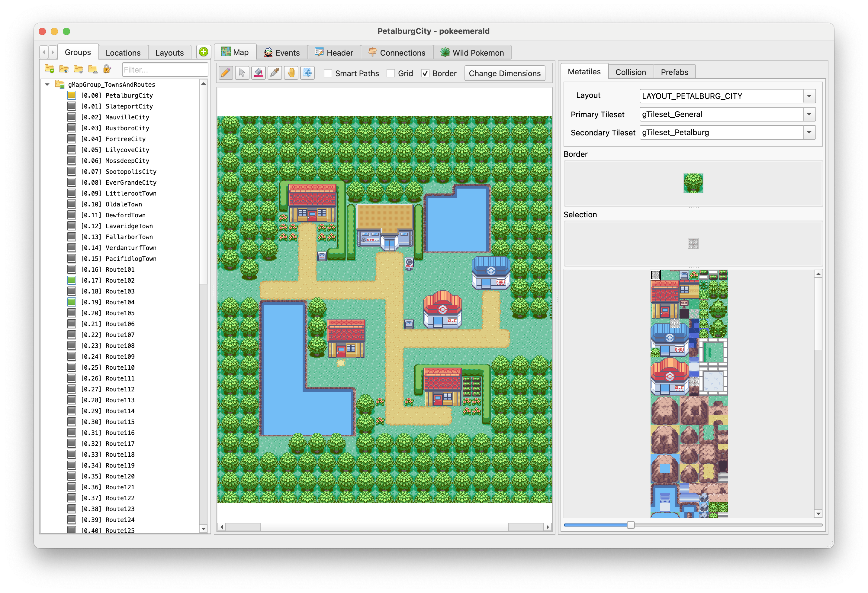Open the Collision tab
Image resolution: width=868 pixels, height=593 pixels.
click(x=630, y=71)
